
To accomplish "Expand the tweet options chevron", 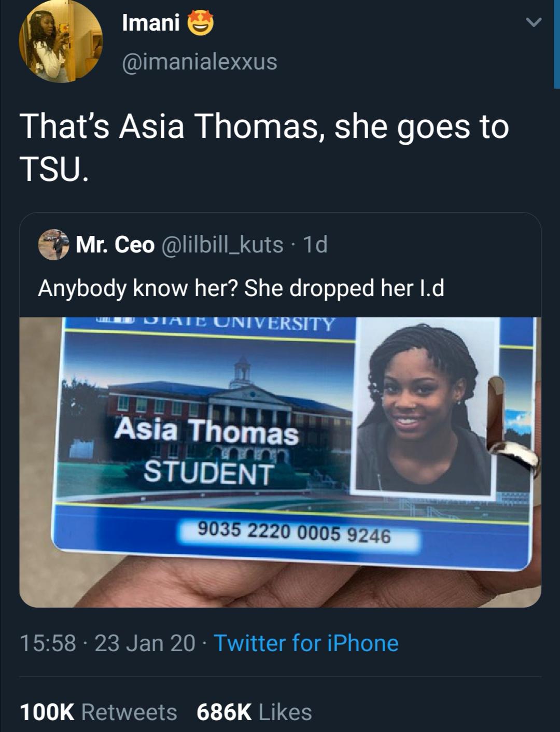I will point(534,22).
